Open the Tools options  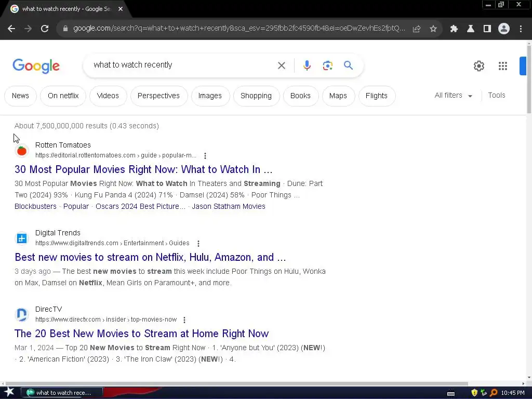click(x=496, y=96)
